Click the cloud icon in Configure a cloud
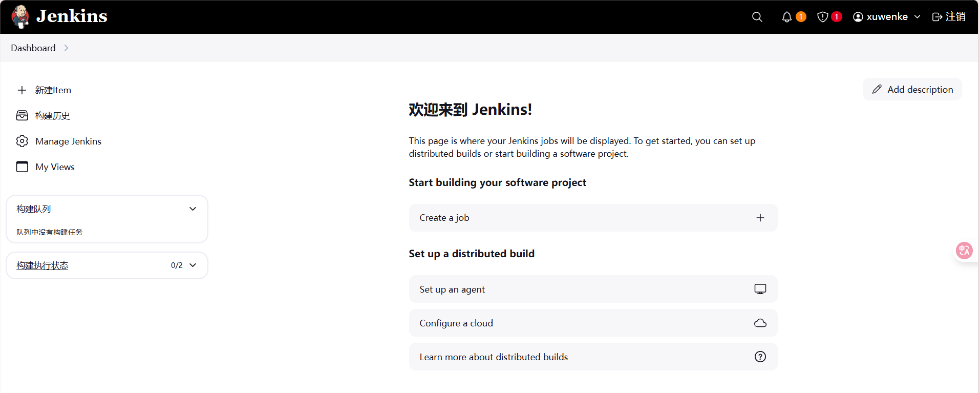This screenshot has height=393, width=980. point(760,323)
